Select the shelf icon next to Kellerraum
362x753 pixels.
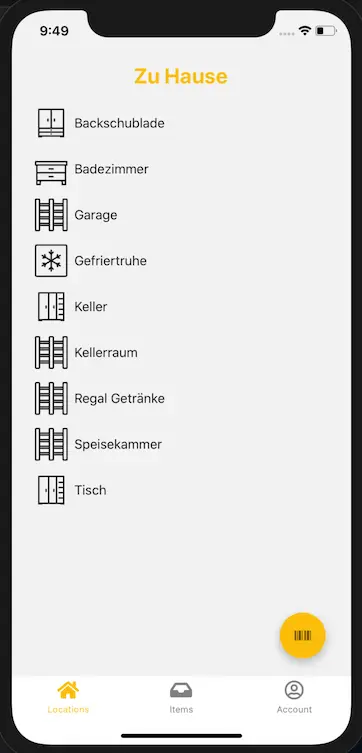pos(51,352)
